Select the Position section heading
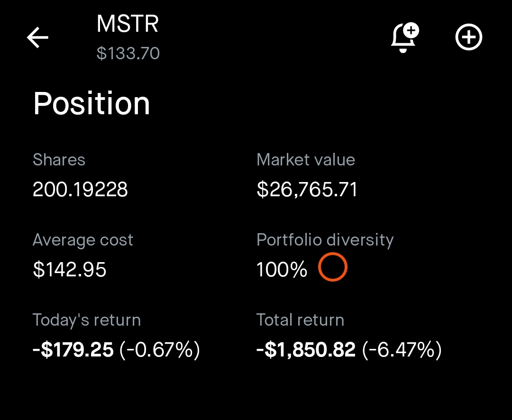Screen dimensions: 512x420 point(91,104)
